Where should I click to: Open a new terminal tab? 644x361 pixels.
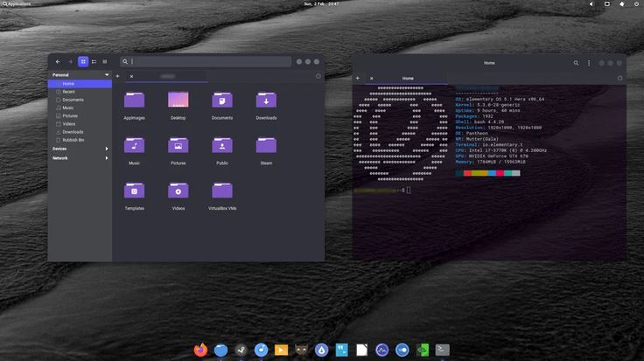tap(358, 79)
